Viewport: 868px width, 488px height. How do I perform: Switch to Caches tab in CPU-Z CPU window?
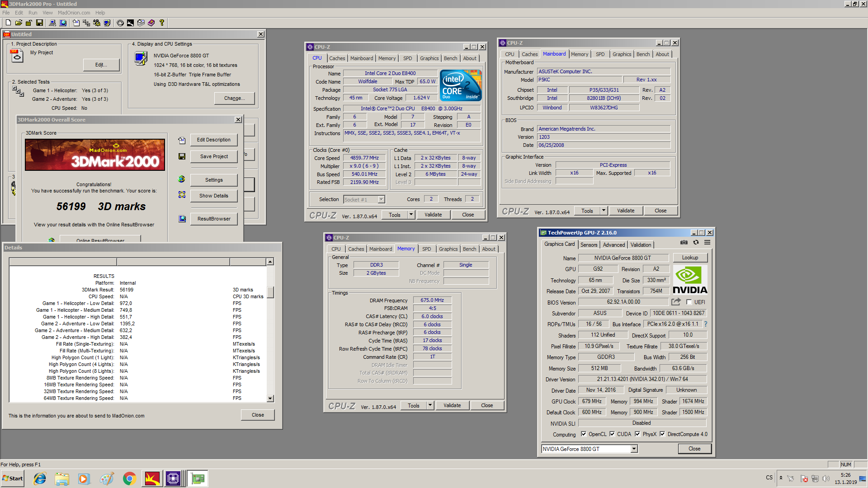tap(337, 58)
